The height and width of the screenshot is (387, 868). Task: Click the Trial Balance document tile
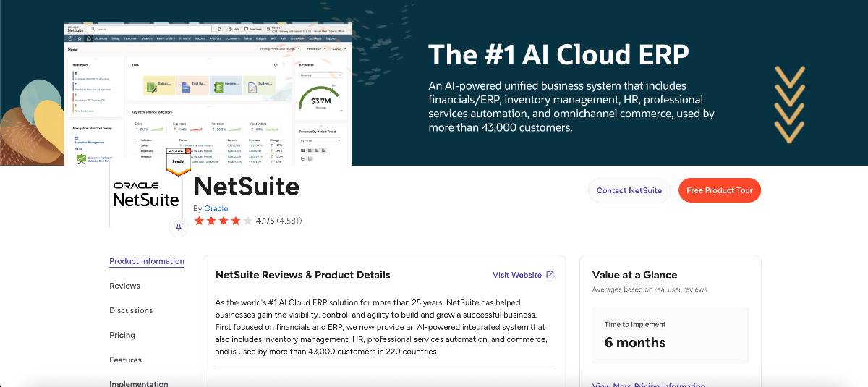(x=192, y=87)
